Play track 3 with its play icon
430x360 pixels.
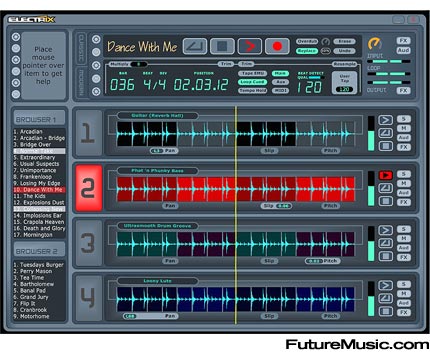pos(385,230)
